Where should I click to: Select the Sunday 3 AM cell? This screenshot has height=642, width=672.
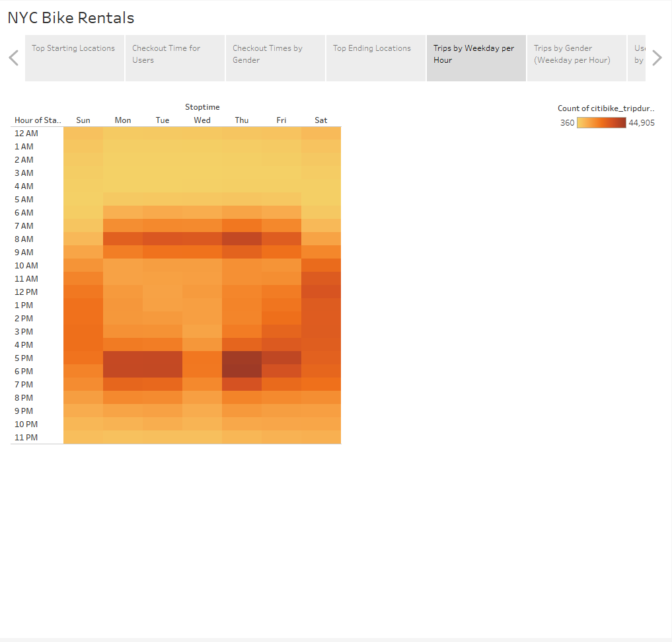(83, 173)
